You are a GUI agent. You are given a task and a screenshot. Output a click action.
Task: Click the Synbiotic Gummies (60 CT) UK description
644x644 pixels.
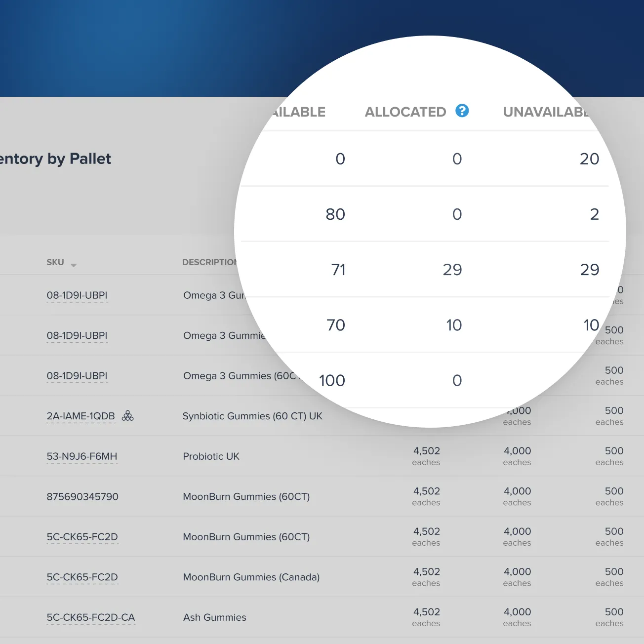pyautogui.click(x=252, y=416)
